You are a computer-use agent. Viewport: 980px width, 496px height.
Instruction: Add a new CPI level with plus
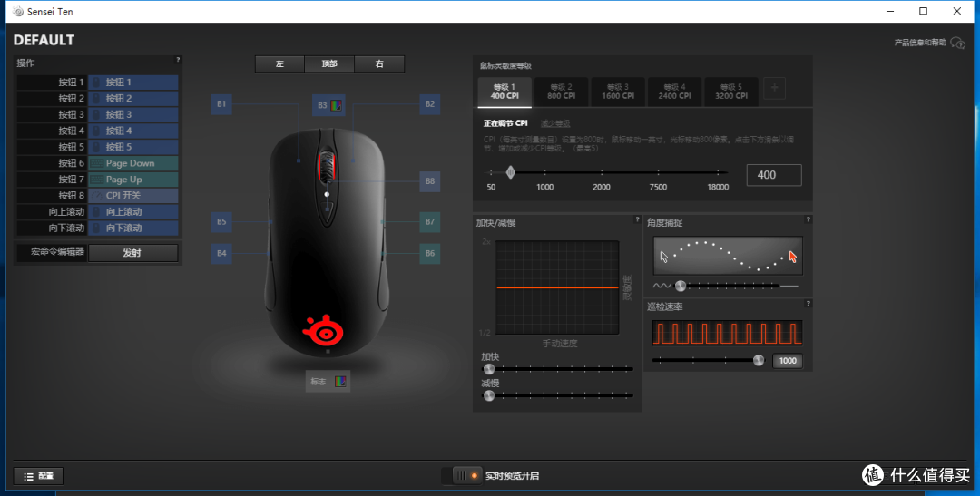[774, 88]
